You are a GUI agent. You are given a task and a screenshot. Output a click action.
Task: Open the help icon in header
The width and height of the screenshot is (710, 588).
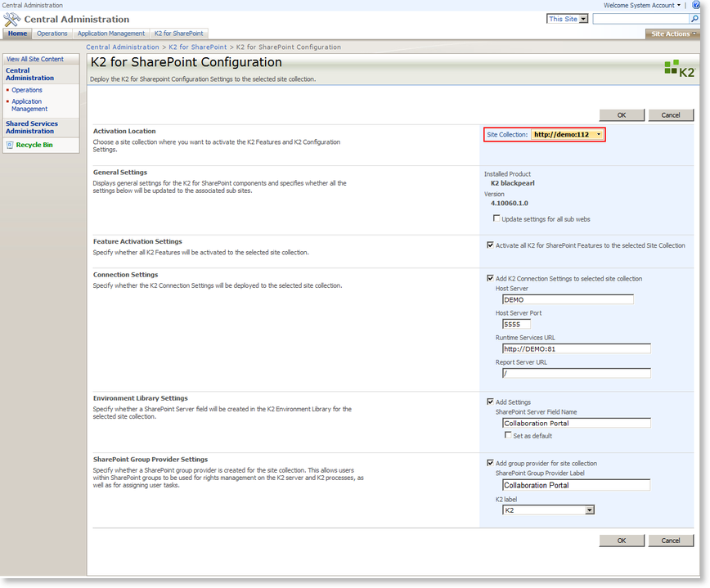[x=696, y=5]
